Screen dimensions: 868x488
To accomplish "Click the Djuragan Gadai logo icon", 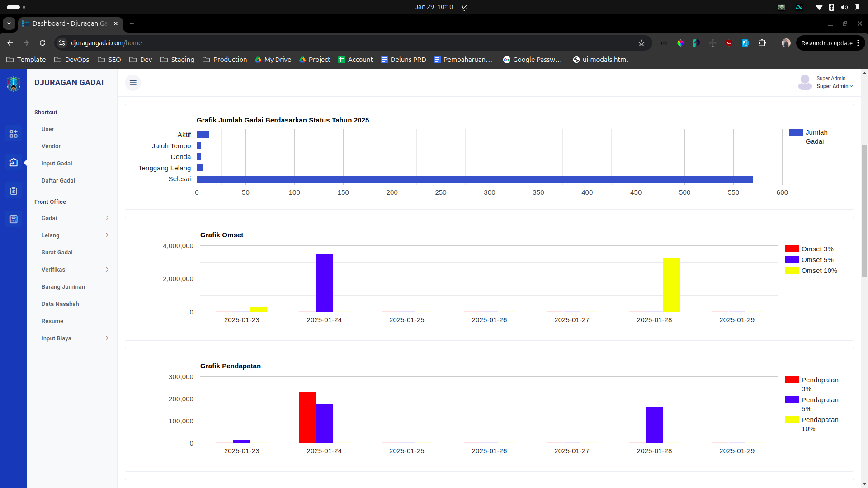I will click(14, 84).
